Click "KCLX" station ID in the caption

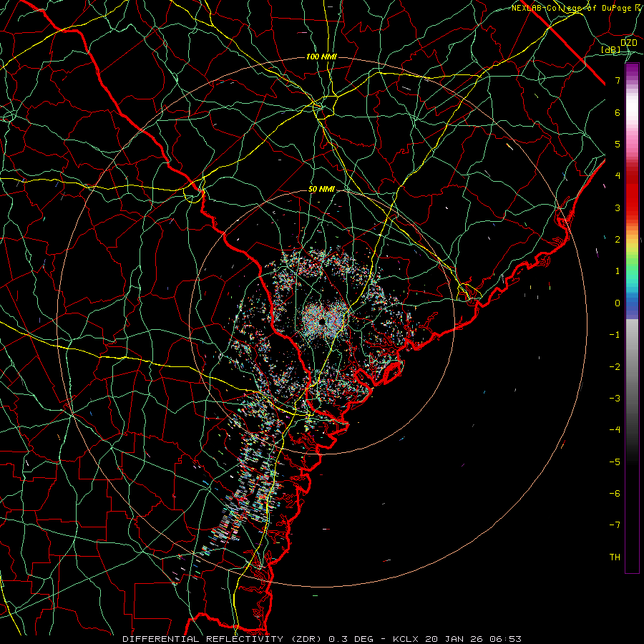(404, 639)
